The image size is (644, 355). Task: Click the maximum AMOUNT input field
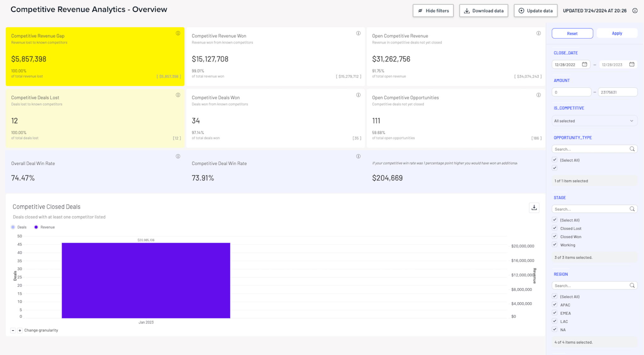point(617,92)
